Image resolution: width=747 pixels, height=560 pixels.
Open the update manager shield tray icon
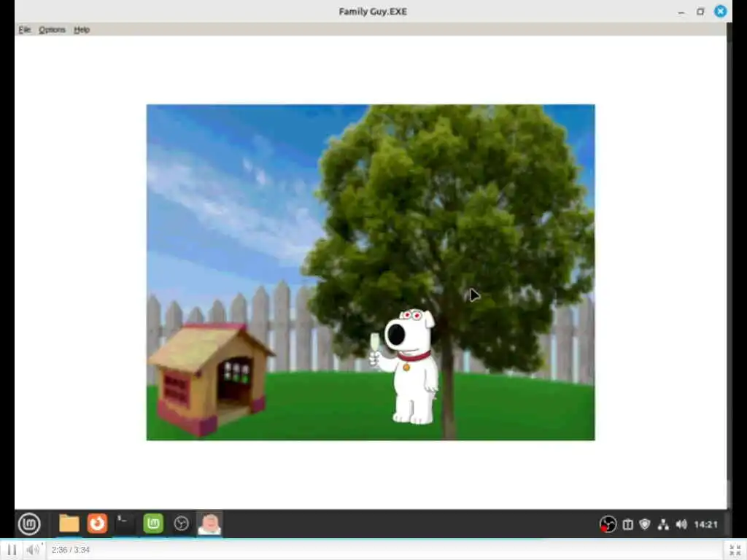645,524
